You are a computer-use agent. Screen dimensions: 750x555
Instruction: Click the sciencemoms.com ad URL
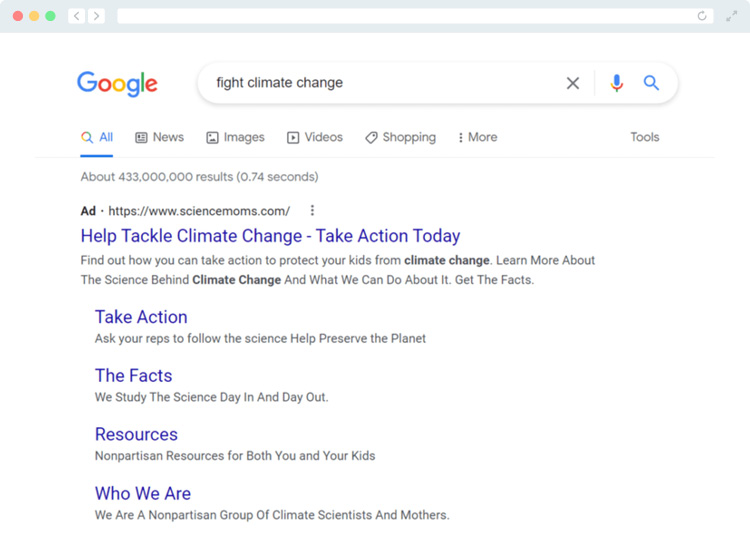(199, 211)
